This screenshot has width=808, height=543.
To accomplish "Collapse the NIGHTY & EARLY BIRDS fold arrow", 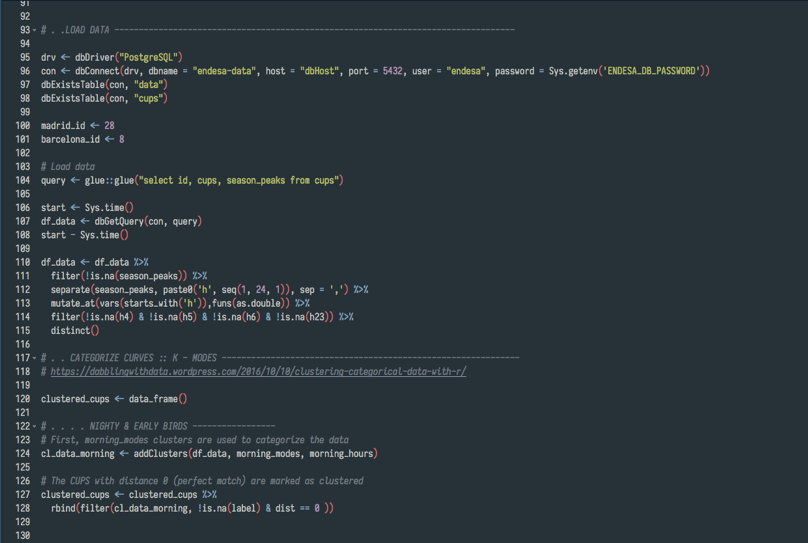I will 35,426.
